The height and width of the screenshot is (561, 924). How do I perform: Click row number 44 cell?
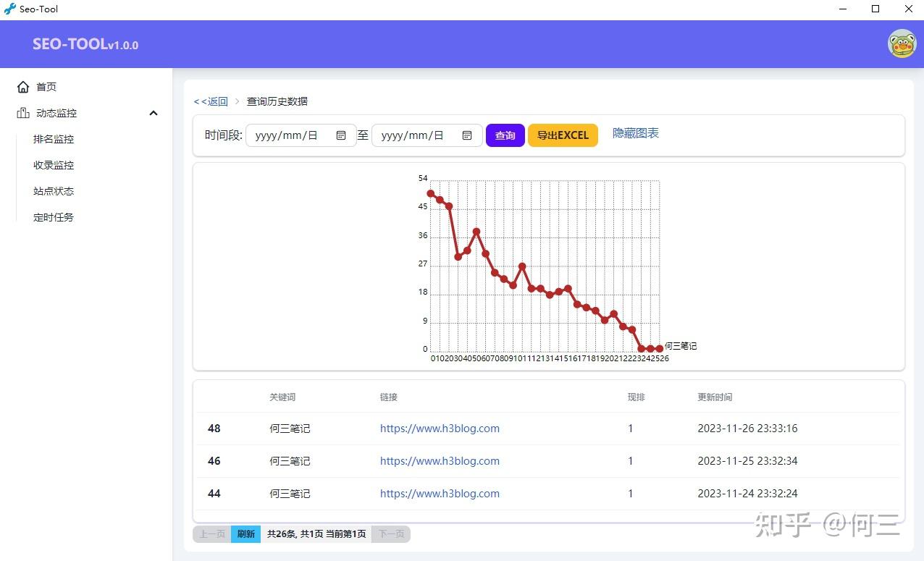(214, 494)
